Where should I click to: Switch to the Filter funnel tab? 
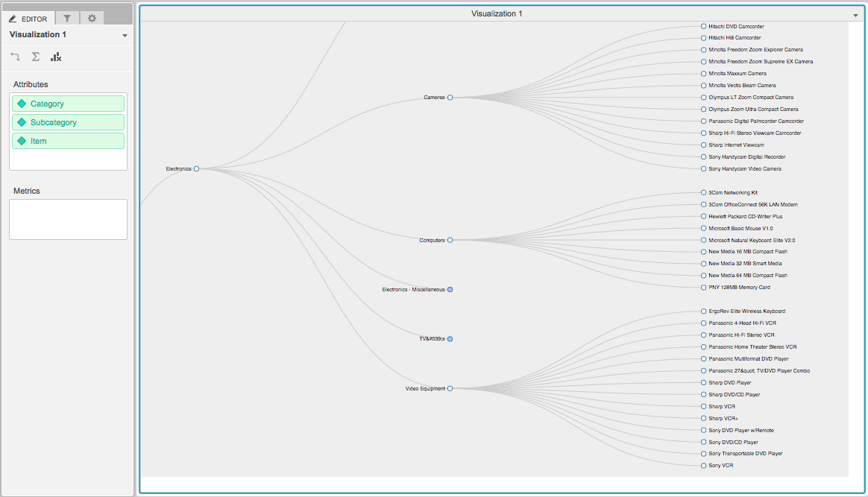coord(67,18)
